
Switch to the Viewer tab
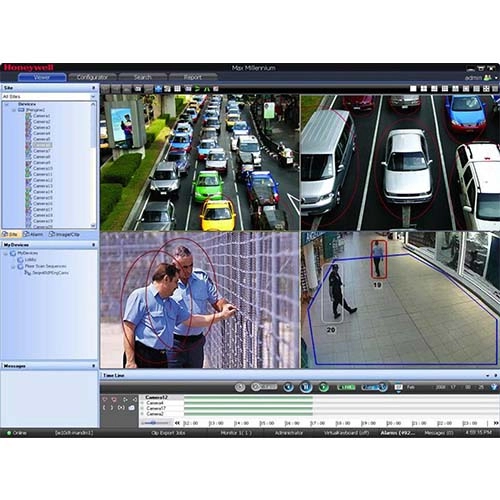[42, 77]
